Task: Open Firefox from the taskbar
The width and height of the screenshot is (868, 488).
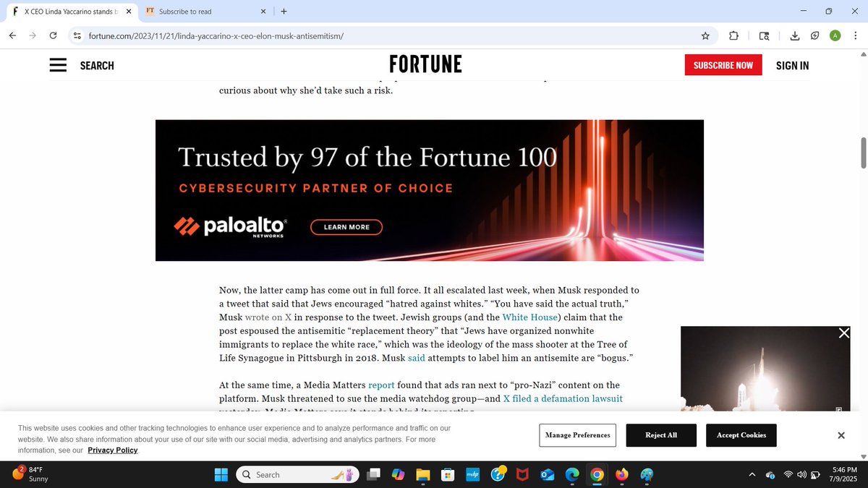Action: [621, 474]
